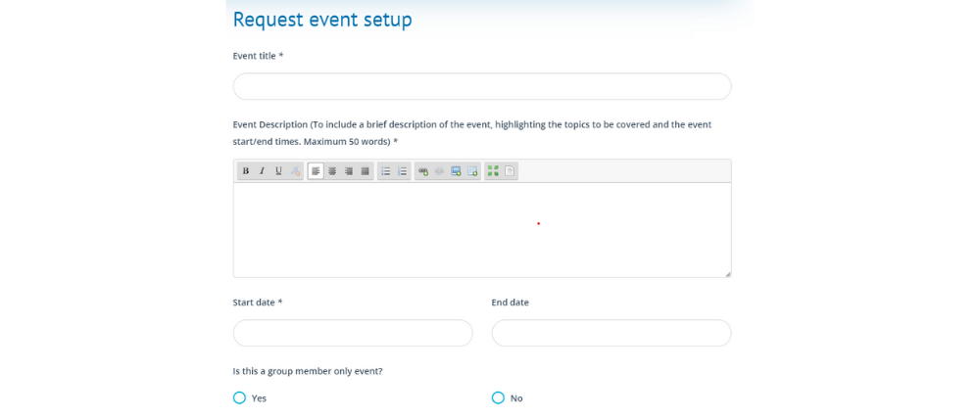
Task: Insert a bulleted list
Action: coord(386,171)
